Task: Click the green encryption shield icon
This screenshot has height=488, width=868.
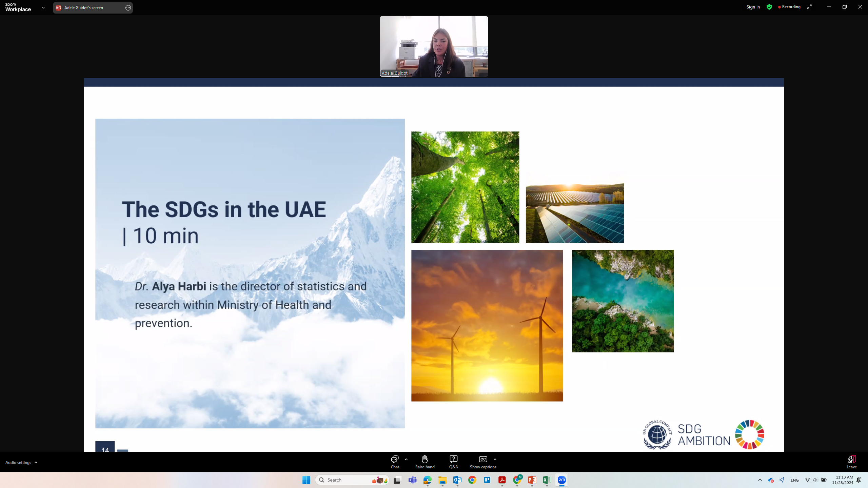Action: [769, 7]
